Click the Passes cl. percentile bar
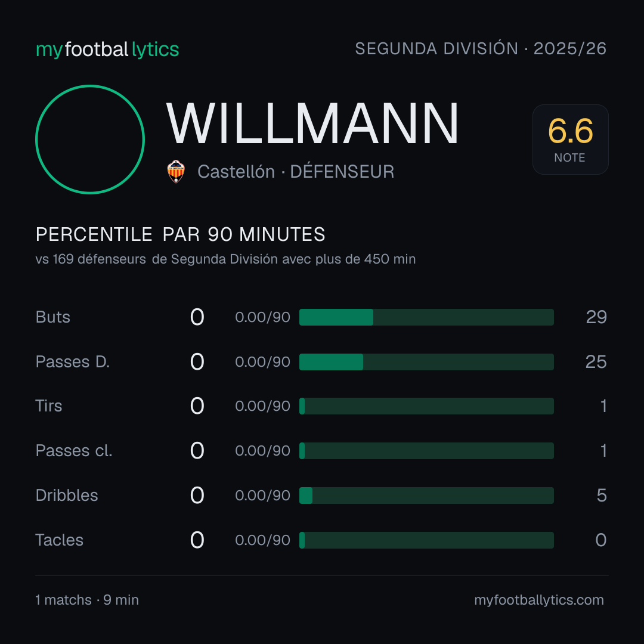The image size is (644, 644). [x=426, y=451]
